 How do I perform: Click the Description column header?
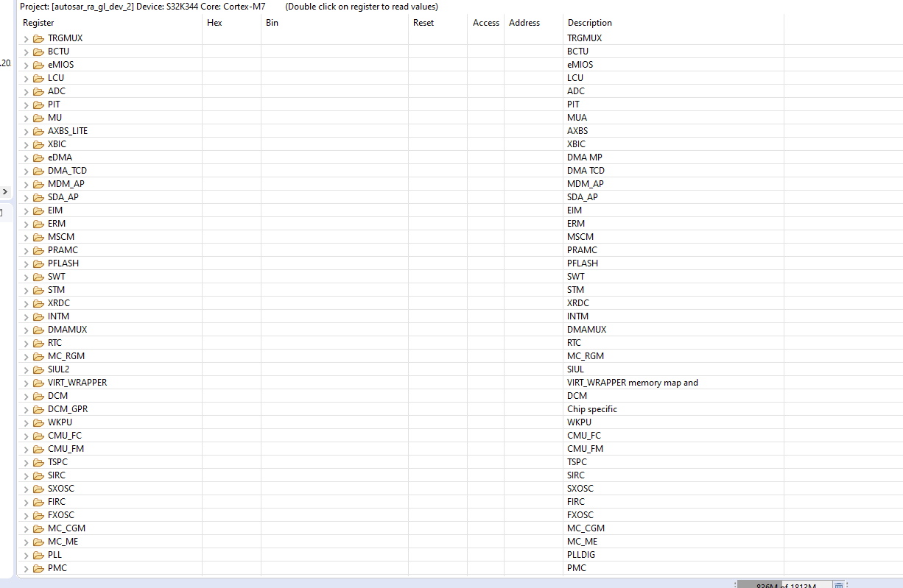[x=588, y=23]
